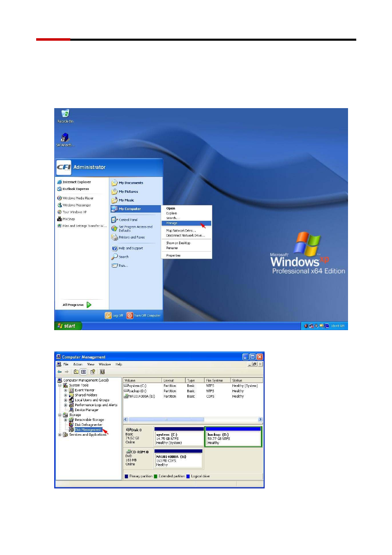The height and width of the screenshot is (555, 392).
Task: Click the Status column header
Action: (247, 380)
